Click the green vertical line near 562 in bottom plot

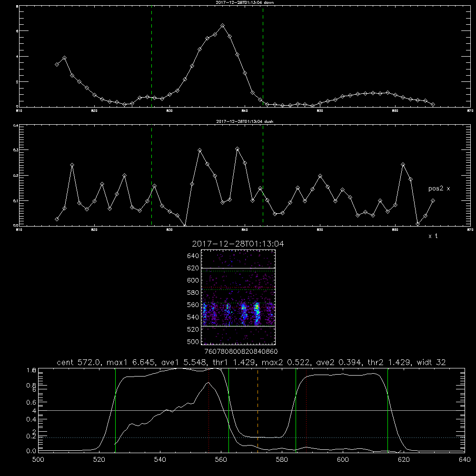[x=228, y=410]
